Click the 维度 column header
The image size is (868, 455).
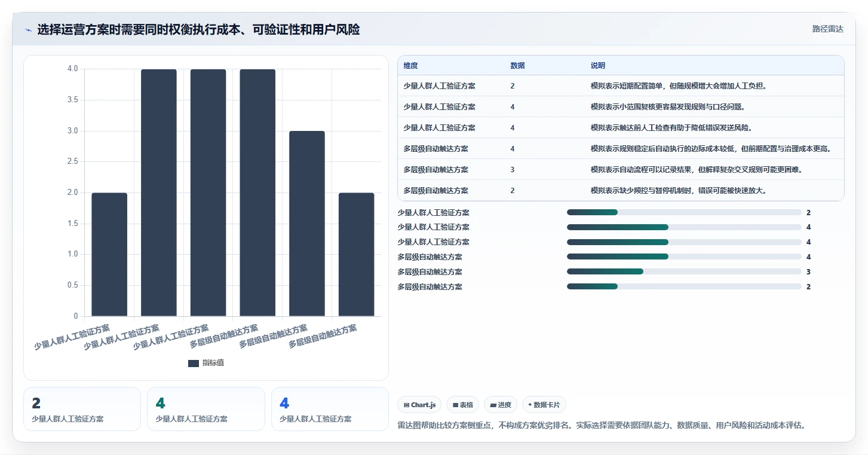point(410,66)
